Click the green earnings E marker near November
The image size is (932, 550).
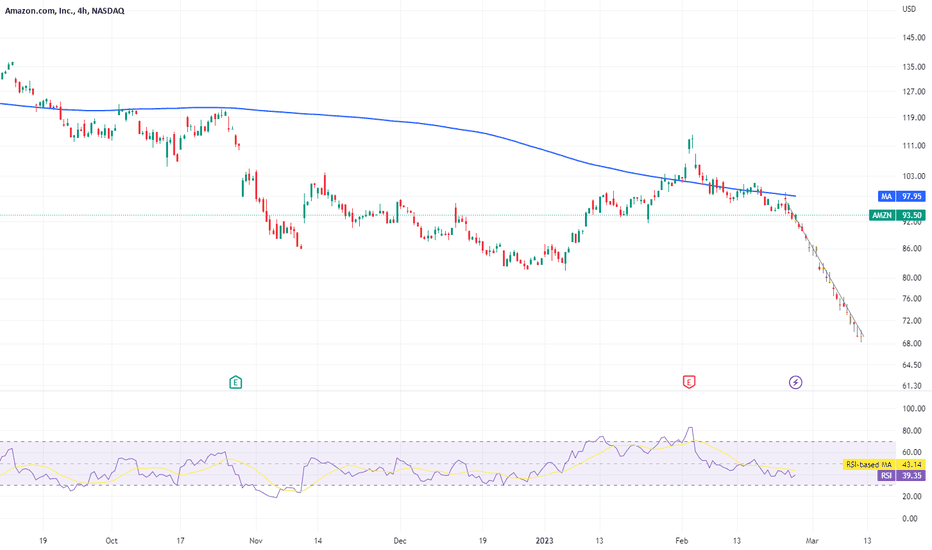point(235,382)
